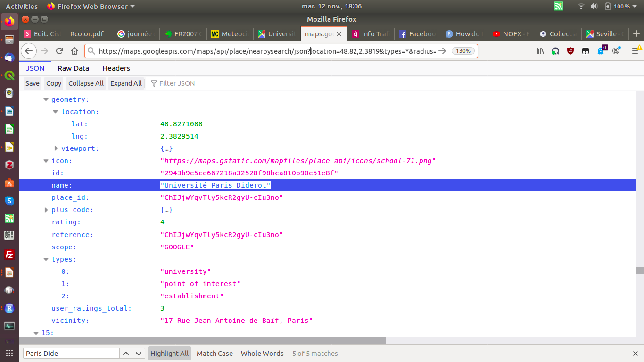Close the active maps.googleapis tab
Screen dimensions: 644x362
pyautogui.click(x=339, y=34)
